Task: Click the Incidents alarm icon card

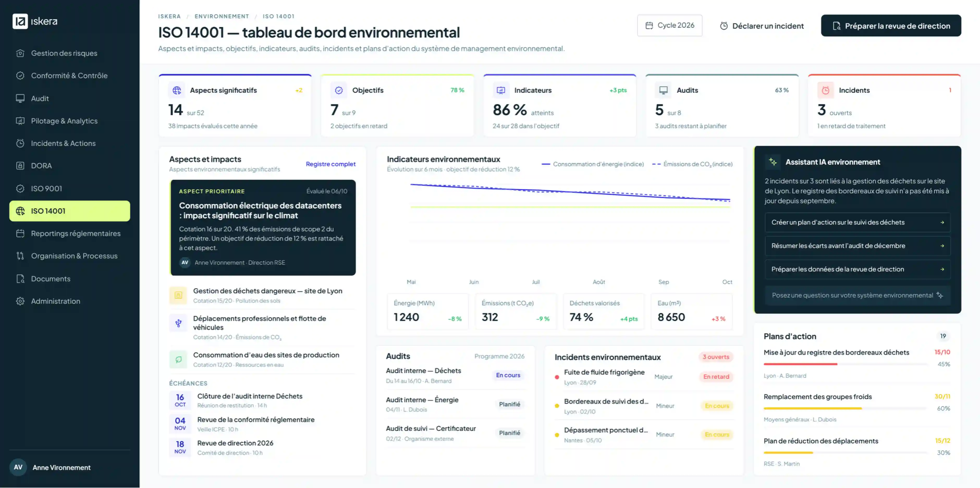Action: coord(825,90)
